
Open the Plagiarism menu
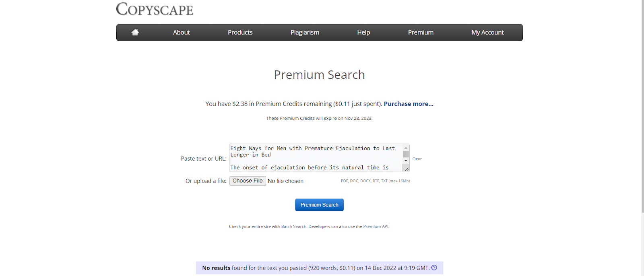click(305, 33)
